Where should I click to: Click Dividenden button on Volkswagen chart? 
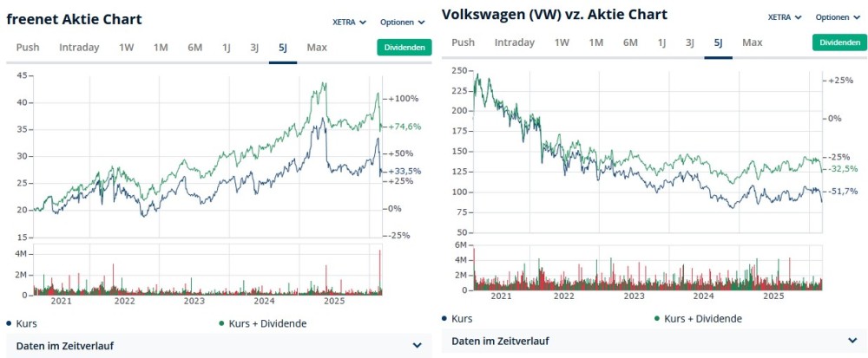(839, 42)
